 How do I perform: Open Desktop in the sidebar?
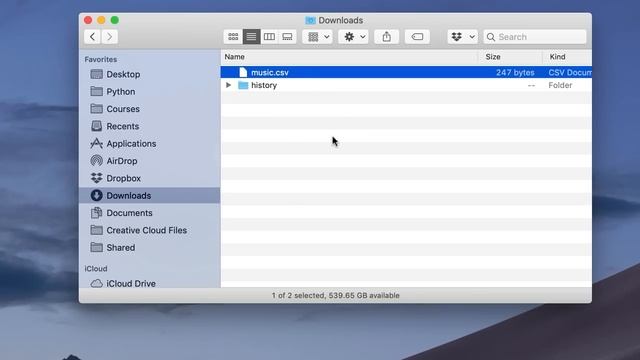(x=149, y=74)
